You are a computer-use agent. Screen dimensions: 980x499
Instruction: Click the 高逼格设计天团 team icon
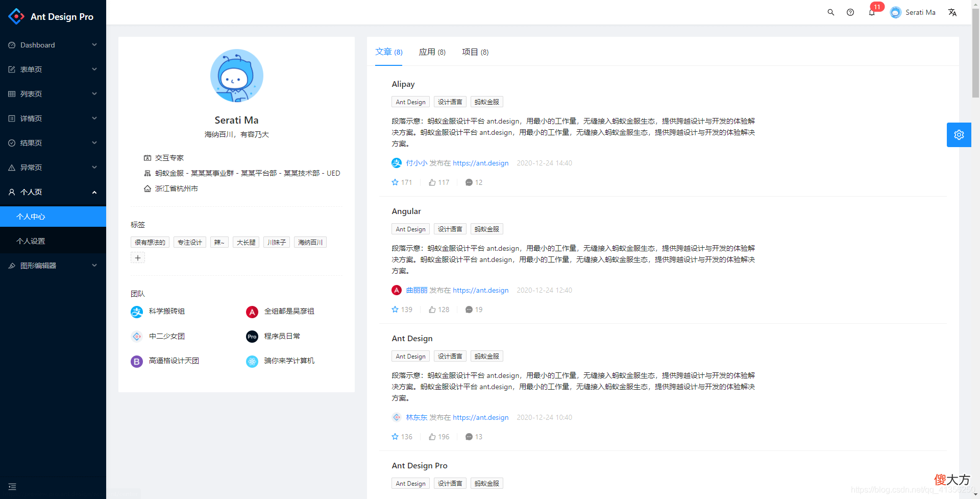(x=137, y=361)
